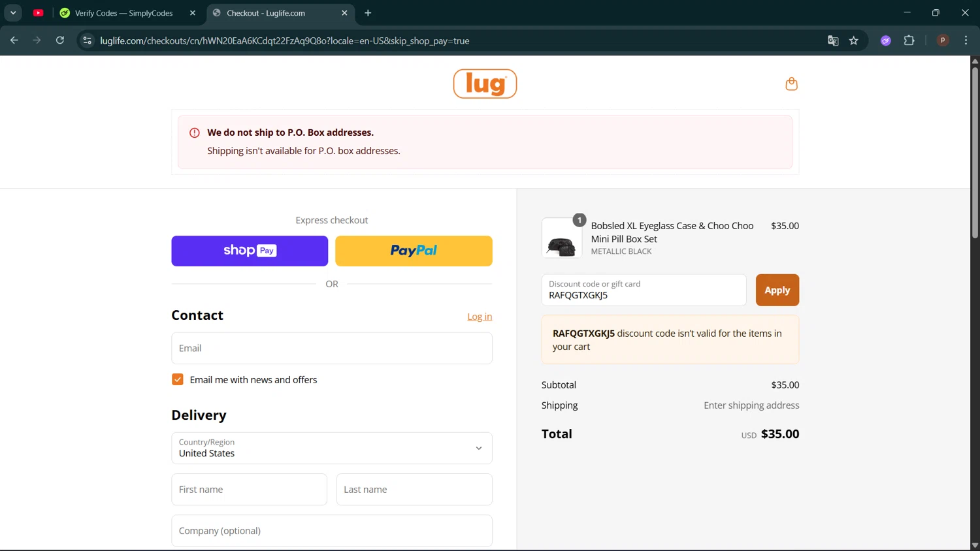Screen dimensions: 980x551
Task: Click the product title Bobsled XL Eyeglass Case
Action: tap(672, 232)
